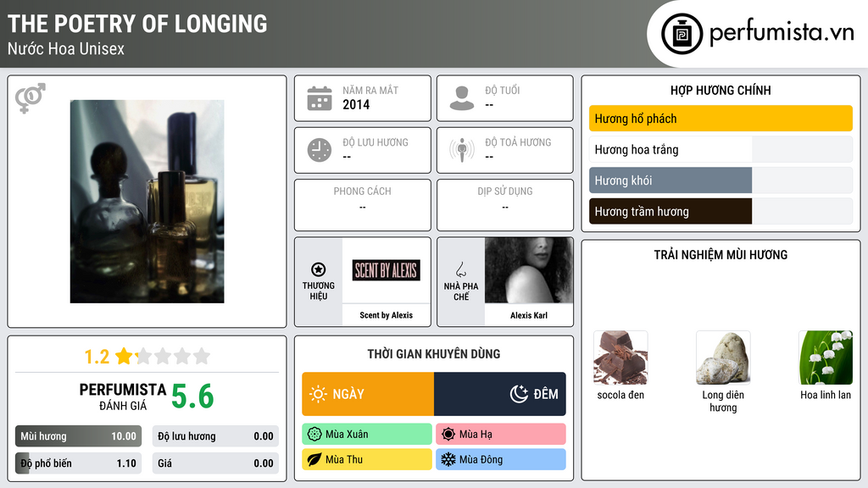This screenshot has width=868, height=488.
Task: Click the first filled gold rating star
Action: point(124,356)
